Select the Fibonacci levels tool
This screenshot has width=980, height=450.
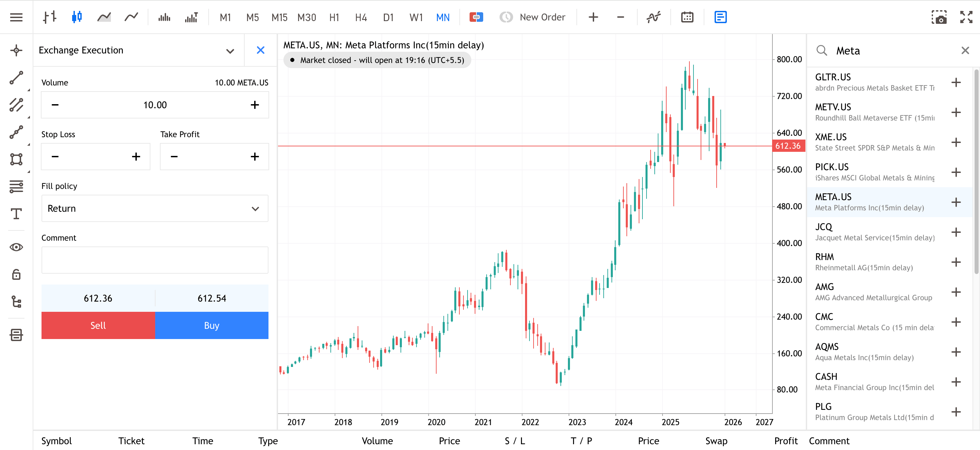coord(16,187)
